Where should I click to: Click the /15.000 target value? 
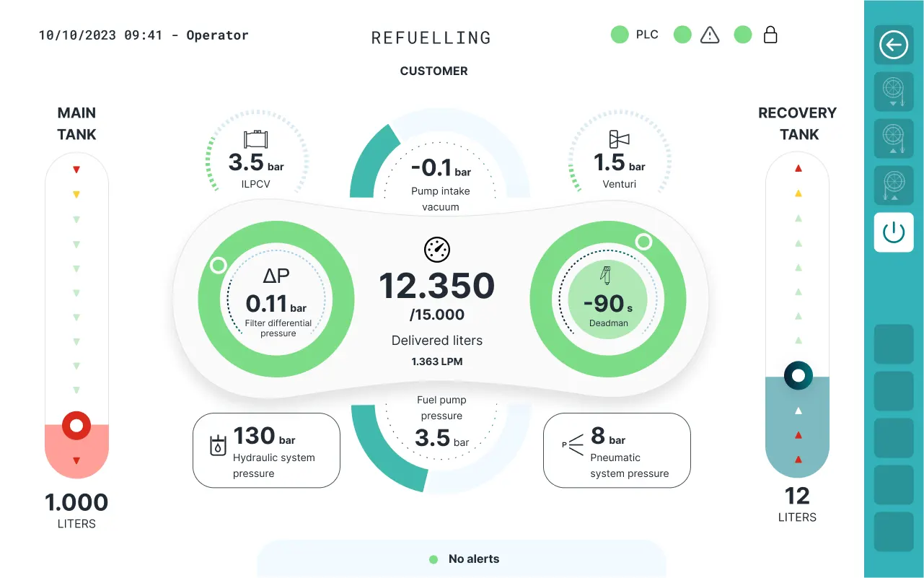(437, 315)
